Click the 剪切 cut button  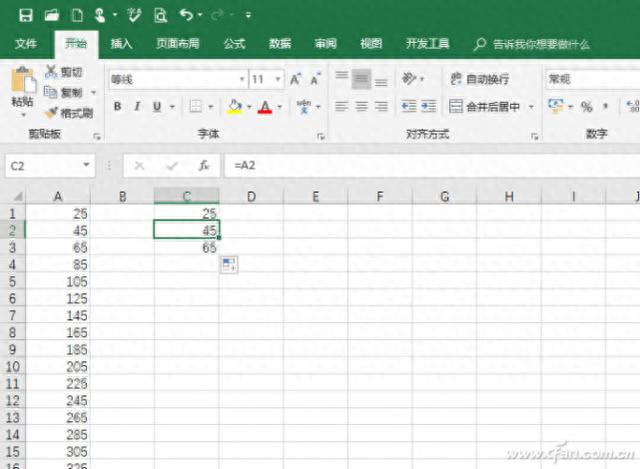tap(64, 72)
